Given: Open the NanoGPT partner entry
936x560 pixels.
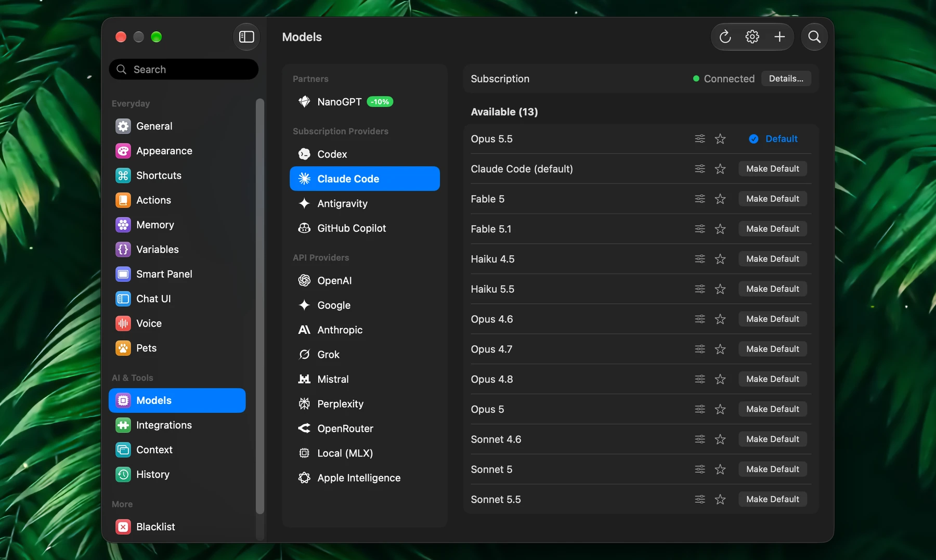Looking at the screenshot, I should click(365, 102).
